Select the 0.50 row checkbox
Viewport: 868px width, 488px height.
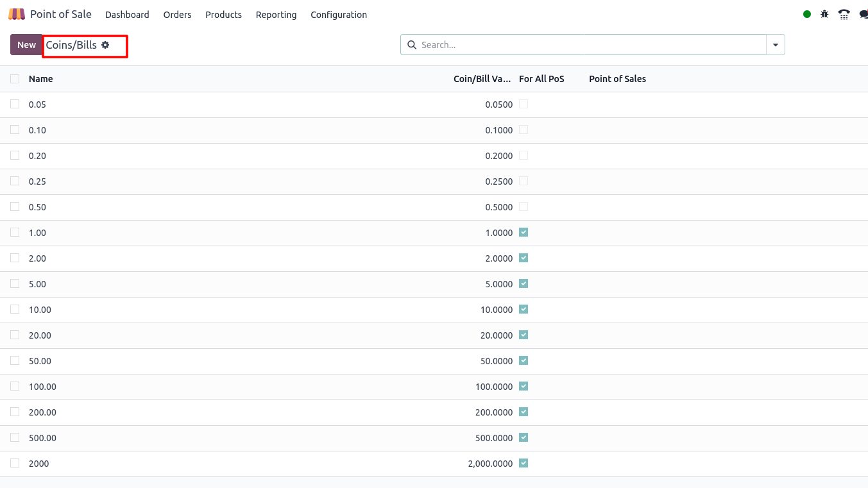click(x=15, y=206)
